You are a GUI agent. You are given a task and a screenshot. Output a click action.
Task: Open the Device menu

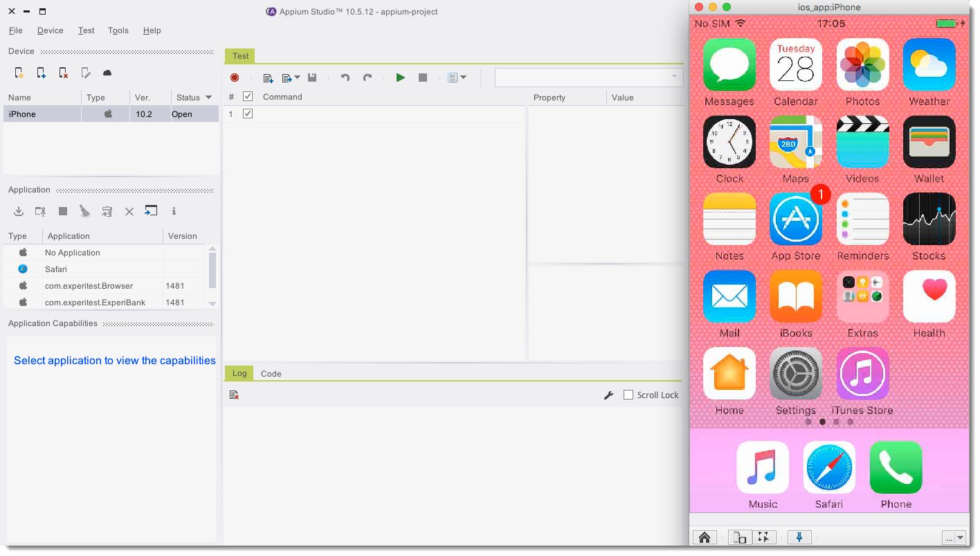point(50,30)
